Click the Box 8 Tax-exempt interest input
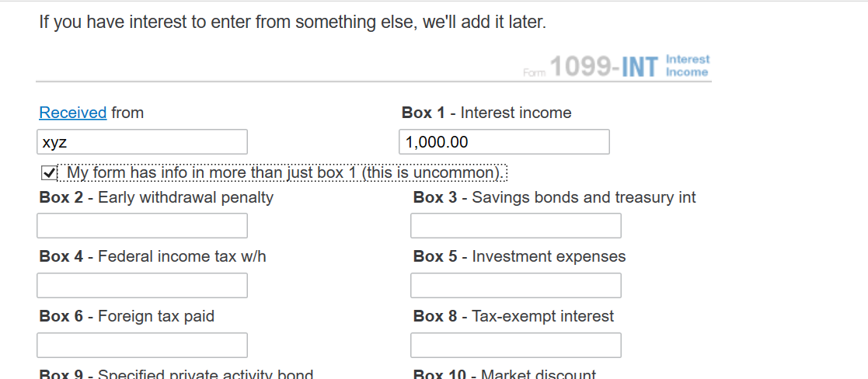The width and height of the screenshot is (868, 379). coord(516,346)
